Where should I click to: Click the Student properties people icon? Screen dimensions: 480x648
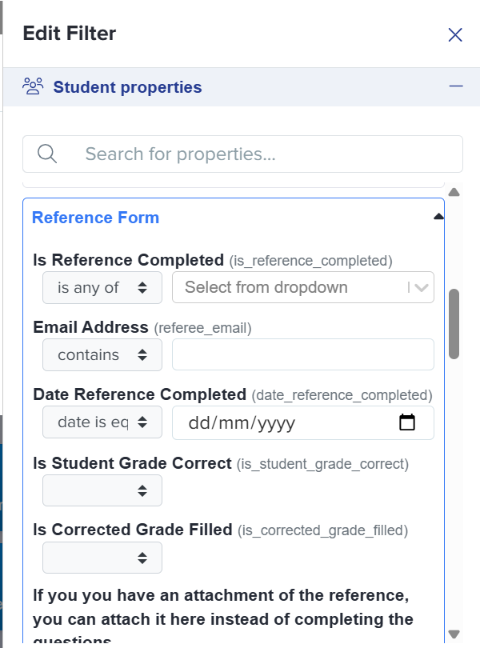click(x=33, y=86)
